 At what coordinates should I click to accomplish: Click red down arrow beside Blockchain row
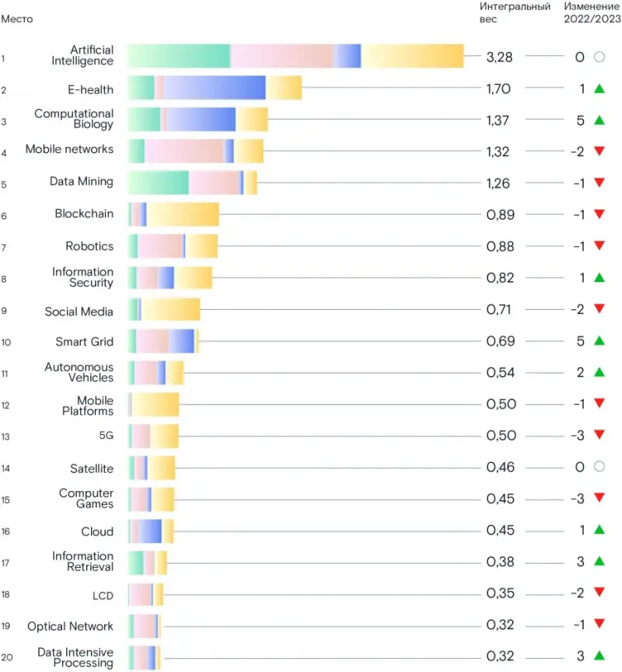pyautogui.click(x=599, y=214)
